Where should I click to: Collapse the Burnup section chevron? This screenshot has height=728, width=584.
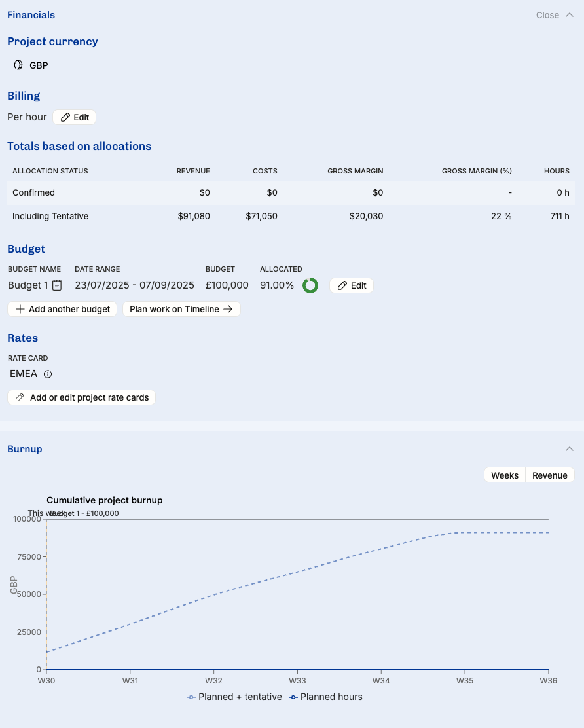pyautogui.click(x=570, y=449)
